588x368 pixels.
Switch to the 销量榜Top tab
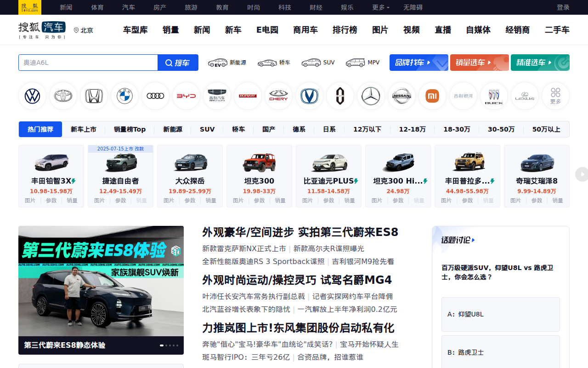click(x=130, y=129)
